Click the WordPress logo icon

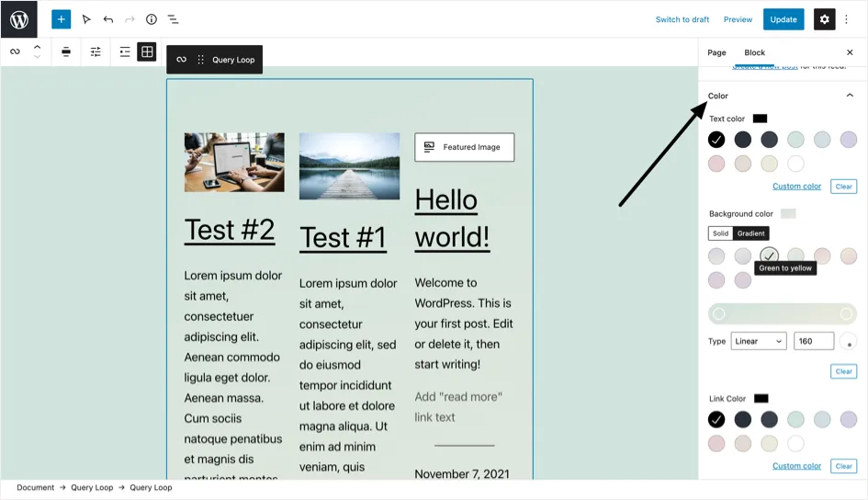[19, 19]
